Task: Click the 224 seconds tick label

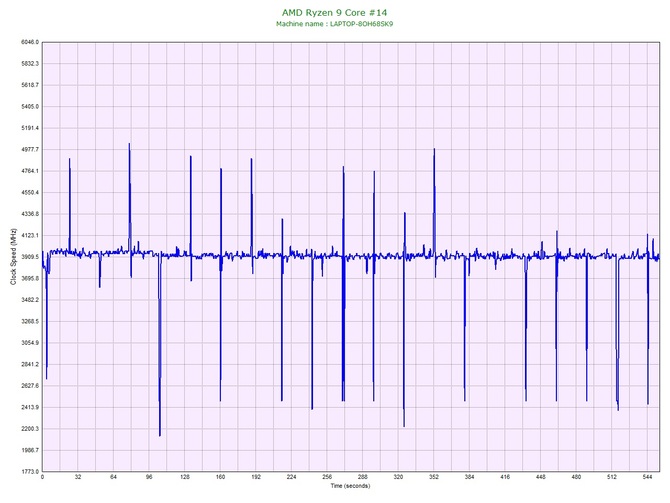Action: point(291,477)
